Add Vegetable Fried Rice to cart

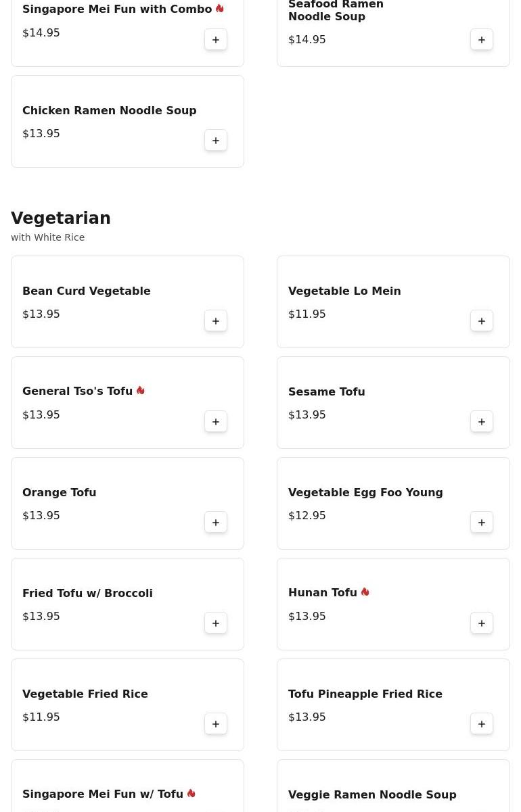point(216,724)
